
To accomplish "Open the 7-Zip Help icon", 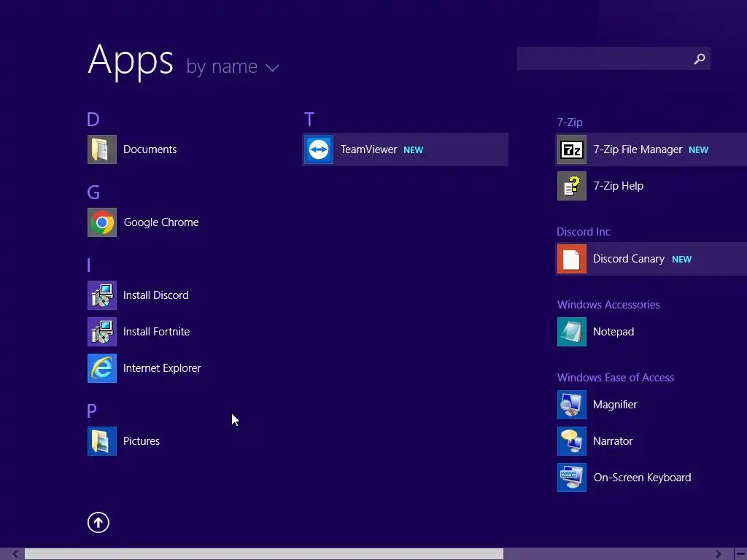I will tap(572, 186).
